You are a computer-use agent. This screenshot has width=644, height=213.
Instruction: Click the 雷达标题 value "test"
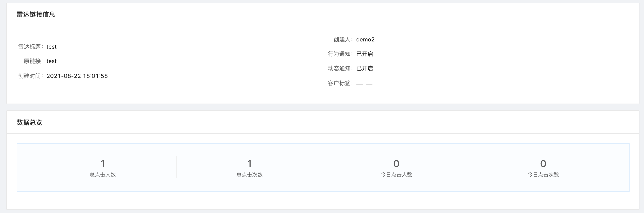click(x=52, y=47)
